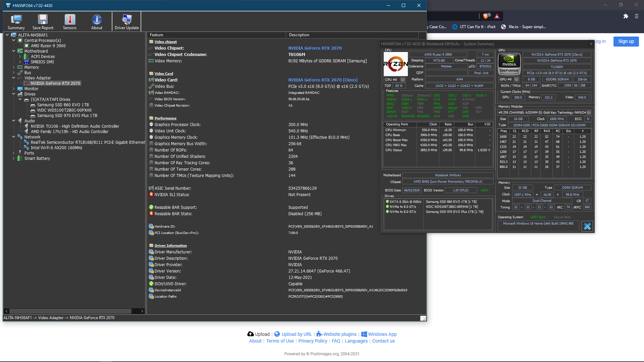Select AMD Ryzen 9 3900 in tree

48,46
